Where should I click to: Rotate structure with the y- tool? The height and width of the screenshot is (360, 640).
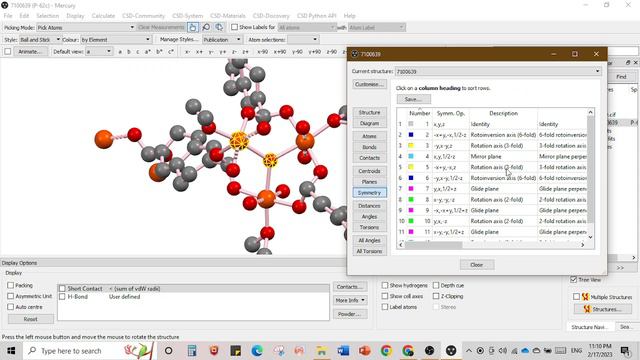(211, 52)
